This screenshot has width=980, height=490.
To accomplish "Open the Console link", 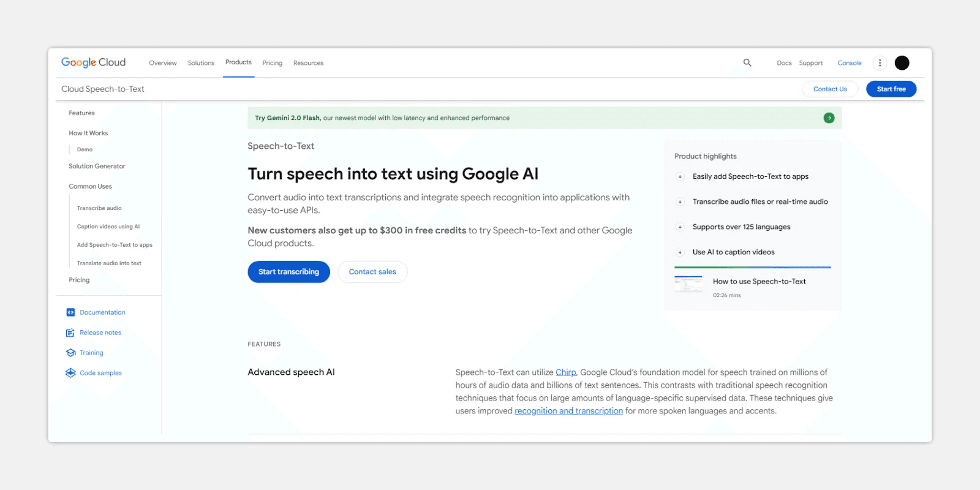I will 850,63.
